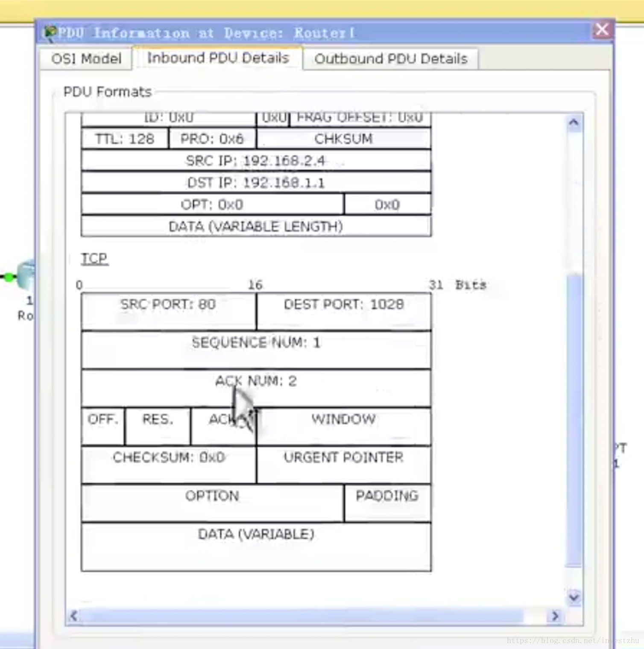
Task: Switch to the OSI Model tab
Action: (x=86, y=58)
